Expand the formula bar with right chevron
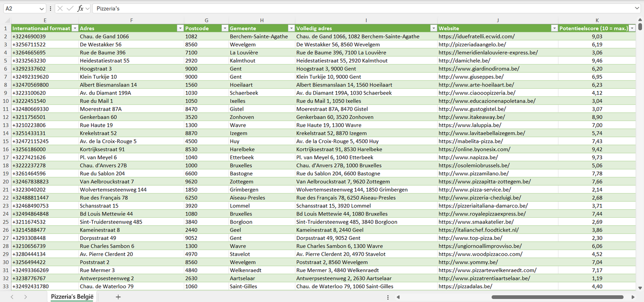The width and height of the screenshot is (644, 302). coord(637,8)
